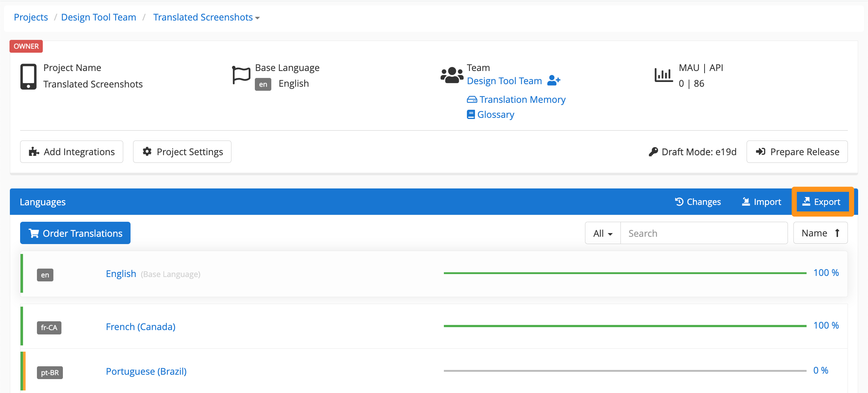The width and height of the screenshot is (868, 393).
Task: Open Design Tool Team link under Team
Action: [x=504, y=81]
